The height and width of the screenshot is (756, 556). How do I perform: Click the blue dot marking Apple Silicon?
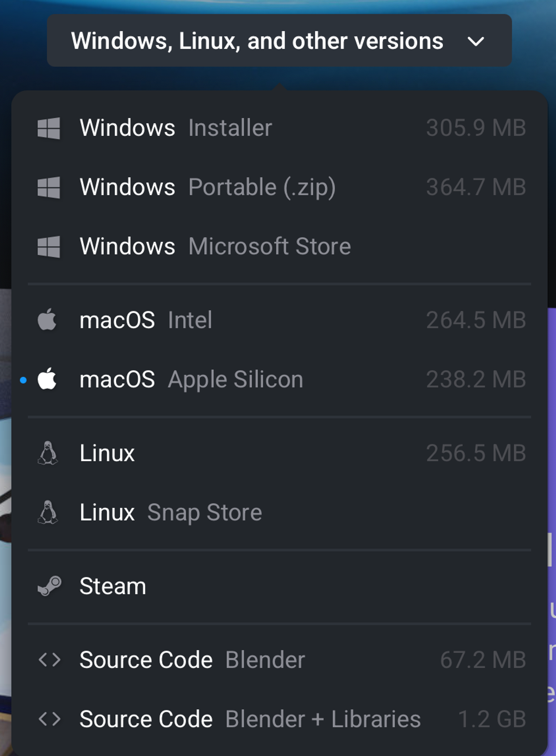pos(23,380)
